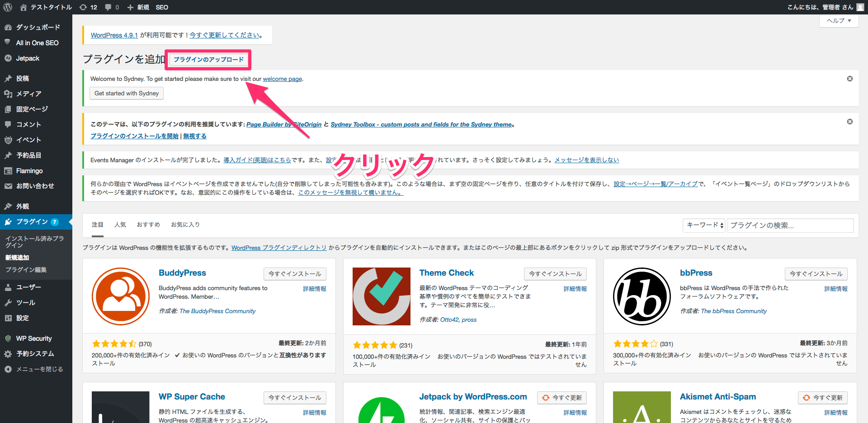Open the メディア sidebar icon
Screen dimensions: 868x423
coord(8,94)
